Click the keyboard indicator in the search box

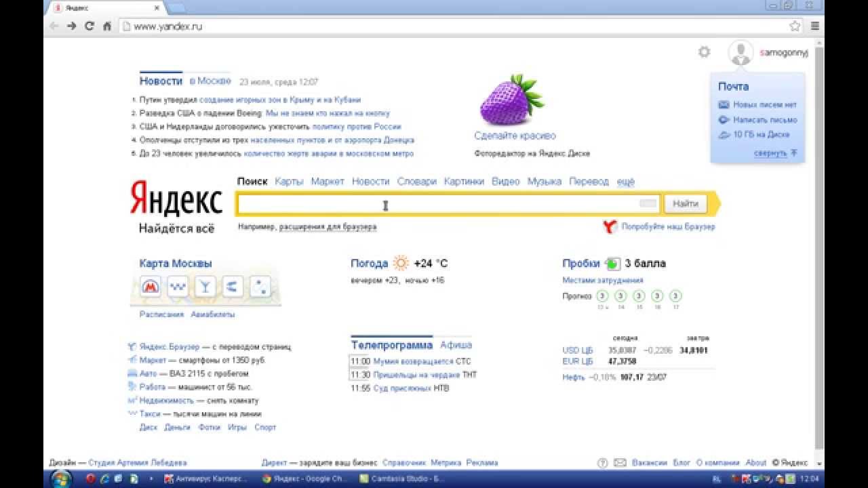648,204
